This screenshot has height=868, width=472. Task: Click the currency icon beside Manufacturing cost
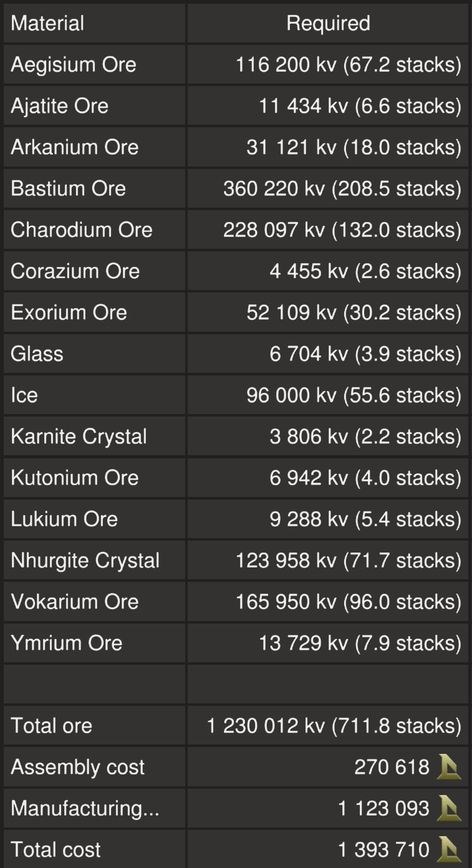[449, 809]
